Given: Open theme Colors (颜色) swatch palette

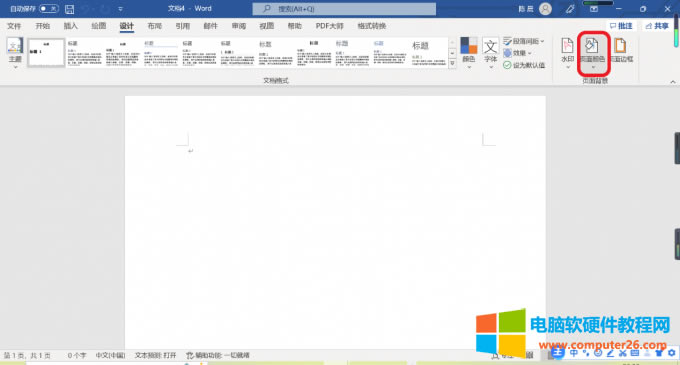Looking at the screenshot, I should tap(469, 53).
